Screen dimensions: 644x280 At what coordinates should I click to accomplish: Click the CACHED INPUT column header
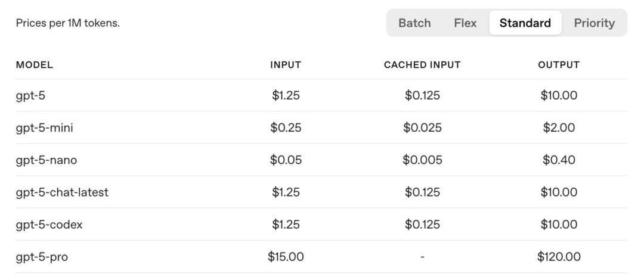click(x=422, y=66)
